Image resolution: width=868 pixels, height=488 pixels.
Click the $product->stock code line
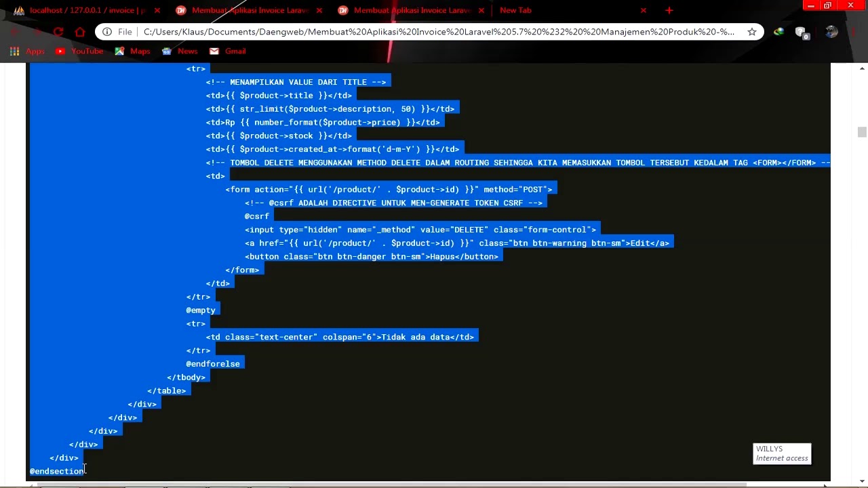279,136
